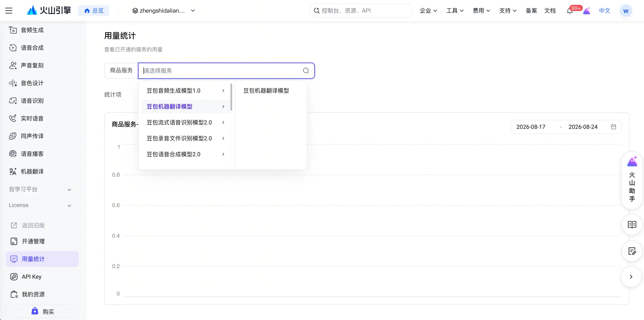Screen dimensions: 644x320
Task: Click the purple assistant icon in the top bar
Action: (586, 11)
